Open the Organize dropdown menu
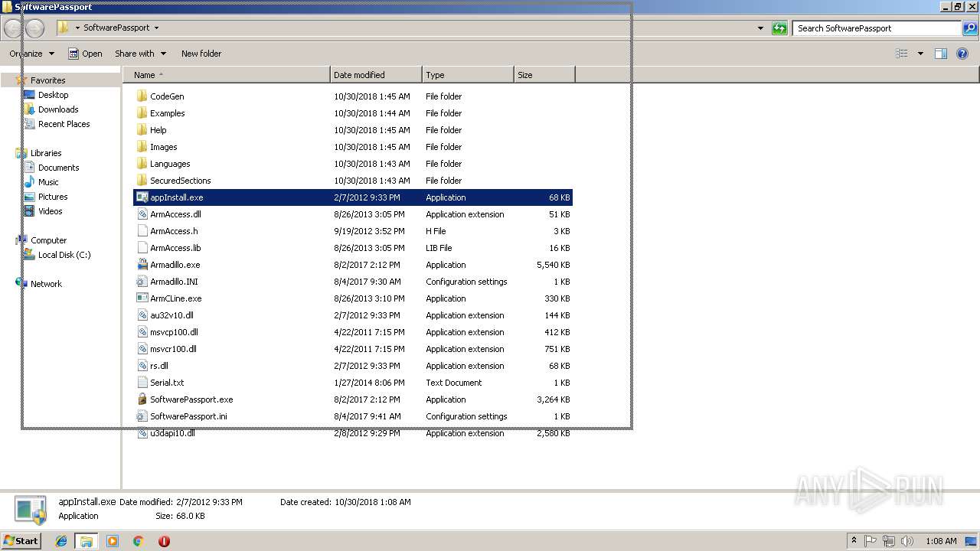 (32, 54)
